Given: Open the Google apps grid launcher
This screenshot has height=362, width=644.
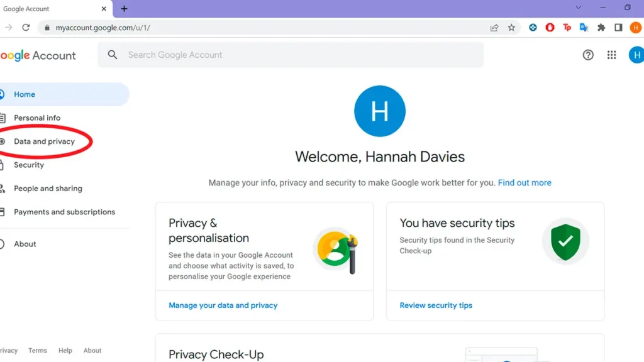Looking at the screenshot, I should [611, 55].
